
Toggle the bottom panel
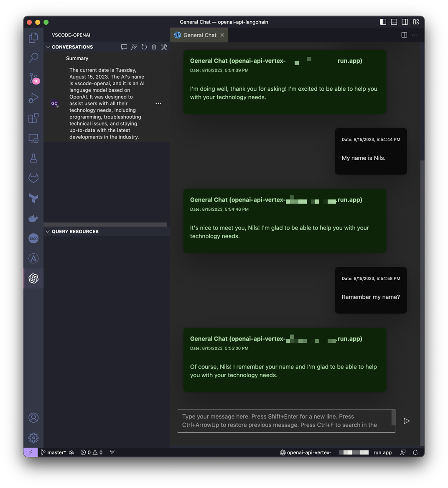(x=394, y=22)
